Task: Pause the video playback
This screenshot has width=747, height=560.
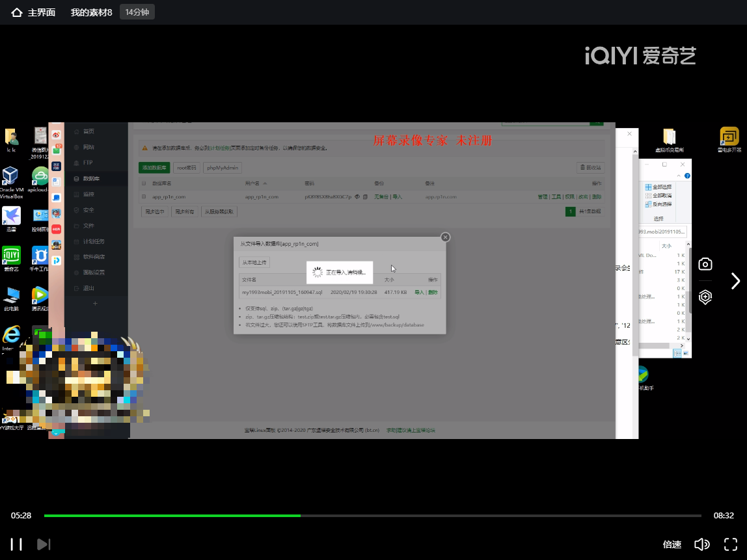Action: tap(16, 544)
